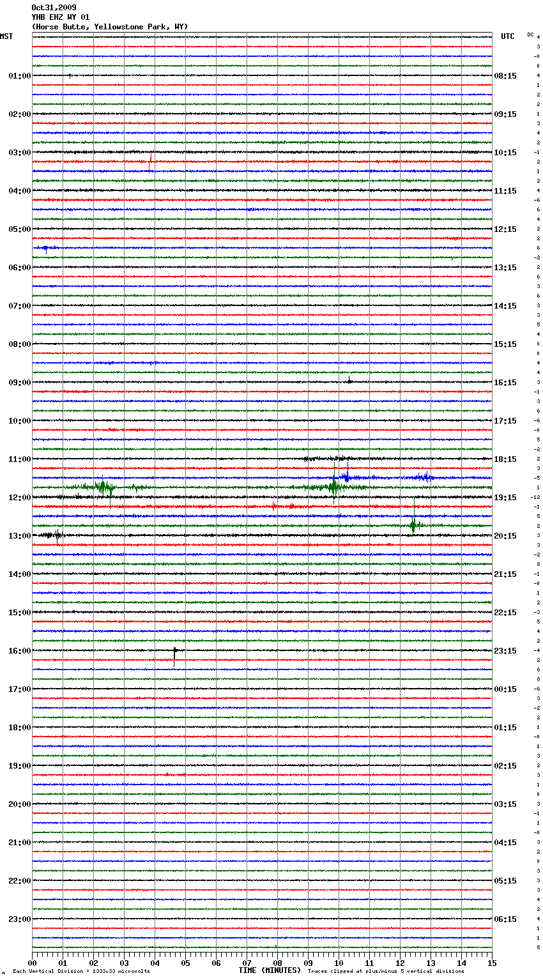Click the '00:15' UTC time label
543x980 pixels.
click(505, 689)
